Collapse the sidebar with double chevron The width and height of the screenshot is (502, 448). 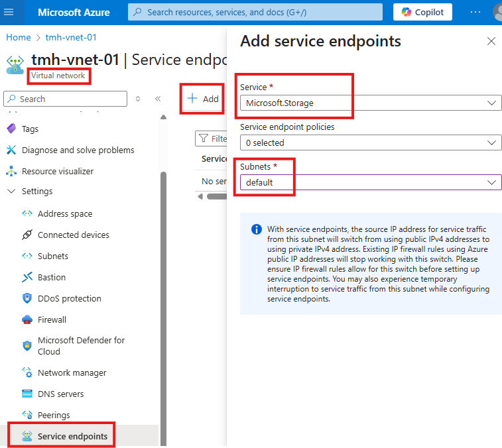coord(158,99)
